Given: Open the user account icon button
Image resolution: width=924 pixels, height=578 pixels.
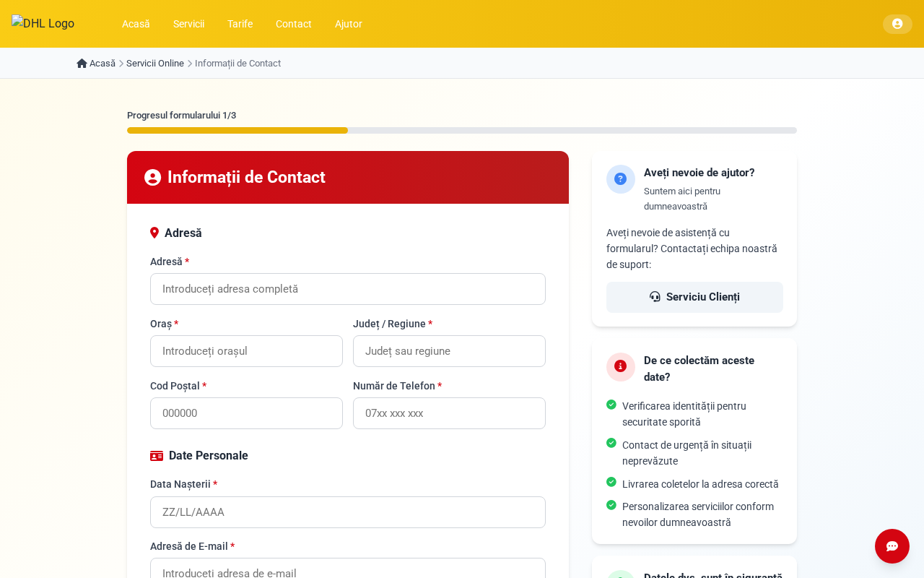Looking at the screenshot, I should tap(897, 24).
